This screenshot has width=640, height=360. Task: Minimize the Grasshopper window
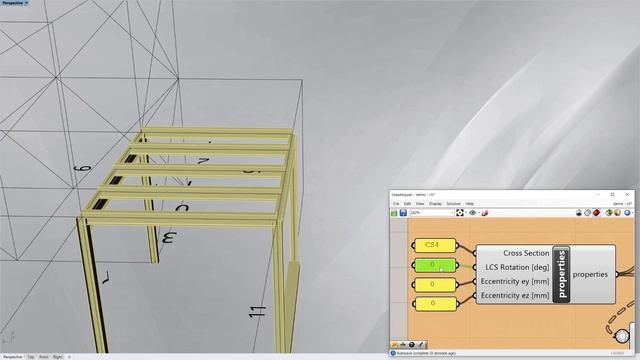(598, 195)
